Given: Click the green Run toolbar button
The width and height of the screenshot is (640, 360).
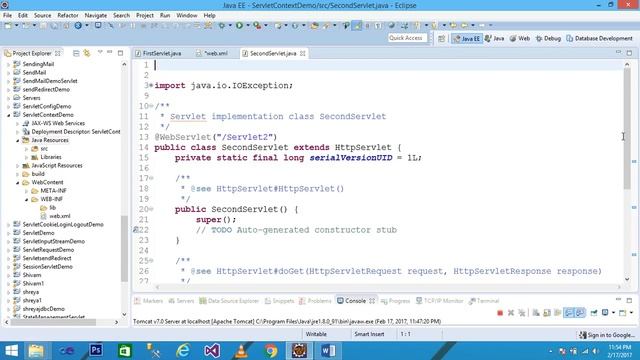Looking at the screenshot, I should pos(239,25).
